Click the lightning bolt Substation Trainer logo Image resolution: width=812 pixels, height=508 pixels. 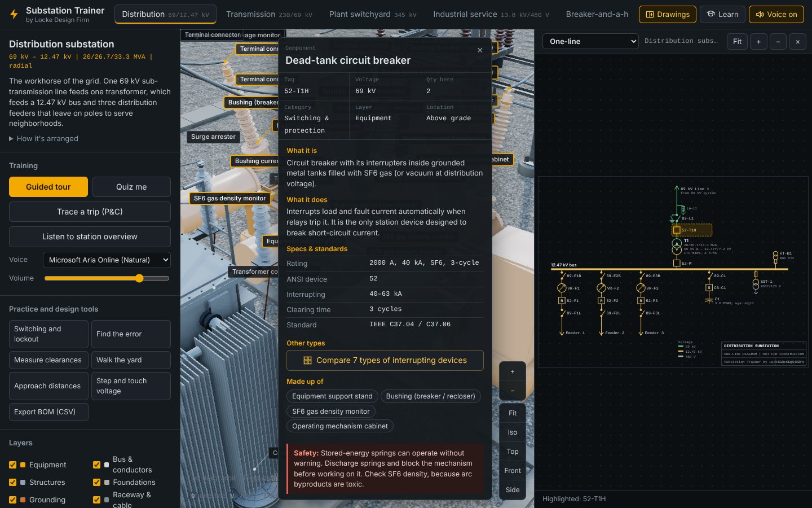pos(14,15)
